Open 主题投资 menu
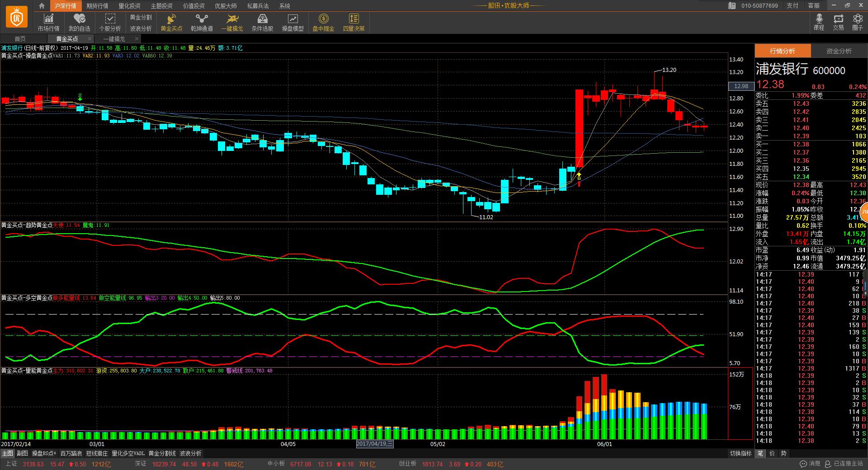The height and width of the screenshot is (470, 868). (161, 6)
